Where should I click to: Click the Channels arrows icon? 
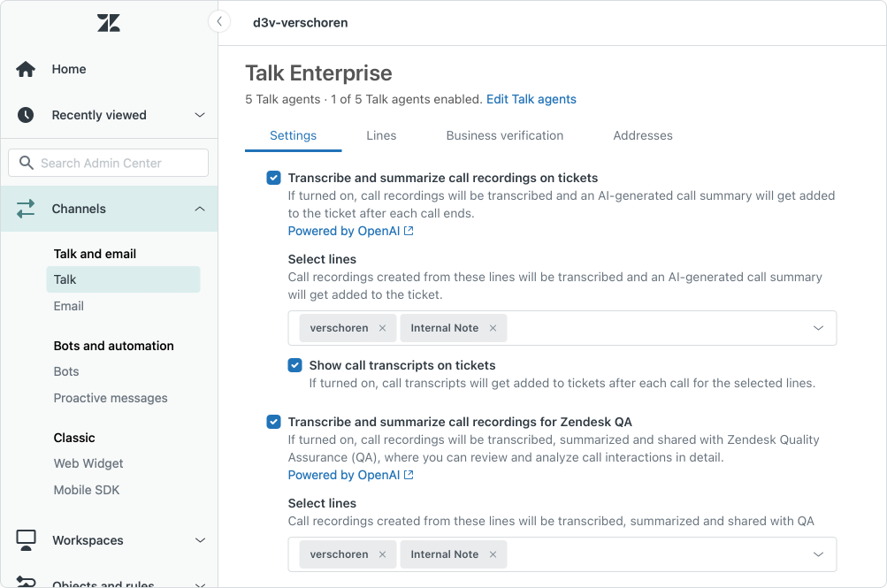click(26, 209)
